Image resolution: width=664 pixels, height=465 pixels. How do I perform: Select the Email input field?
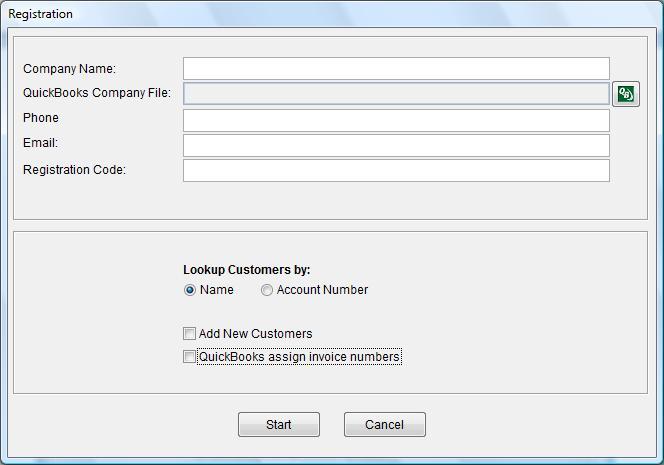[396, 145]
